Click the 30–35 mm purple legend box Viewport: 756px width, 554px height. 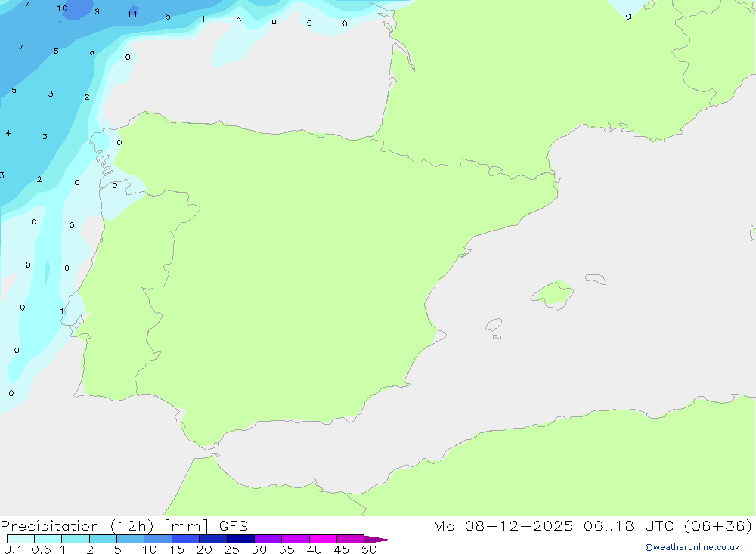[x=268, y=539]
